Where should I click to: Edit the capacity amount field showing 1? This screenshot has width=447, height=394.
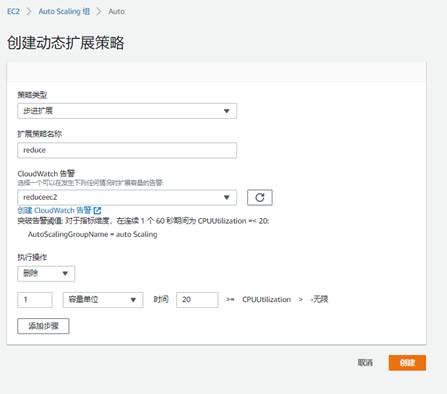pyautogui.click(x=35, y=300)
